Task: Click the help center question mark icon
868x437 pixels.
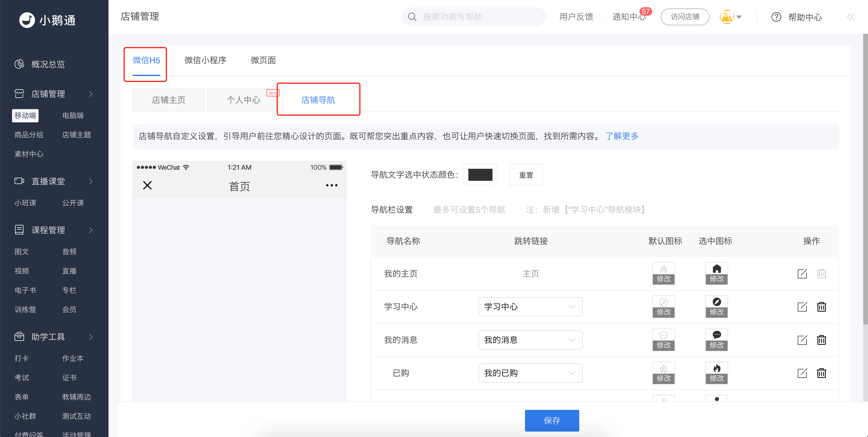Action: (776, 17)
